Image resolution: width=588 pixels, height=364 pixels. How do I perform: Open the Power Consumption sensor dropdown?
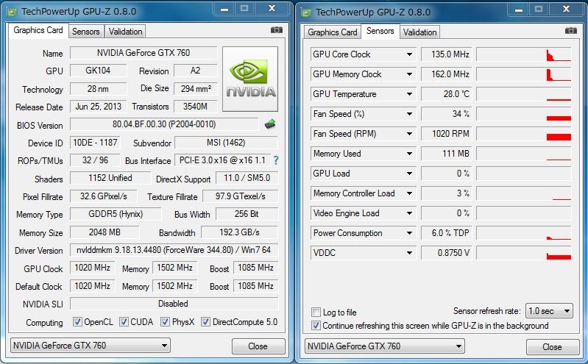409,233
